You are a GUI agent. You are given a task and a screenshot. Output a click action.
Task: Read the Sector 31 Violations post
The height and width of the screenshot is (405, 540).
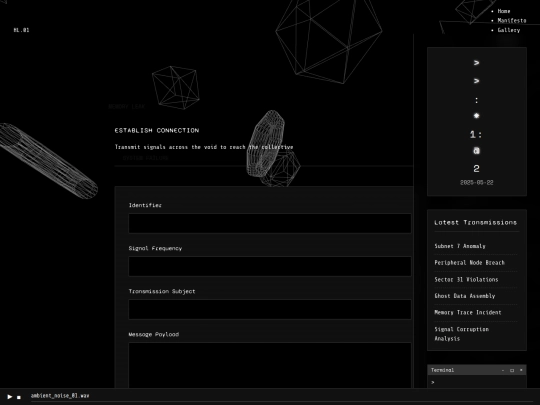[x=466, y=279]
